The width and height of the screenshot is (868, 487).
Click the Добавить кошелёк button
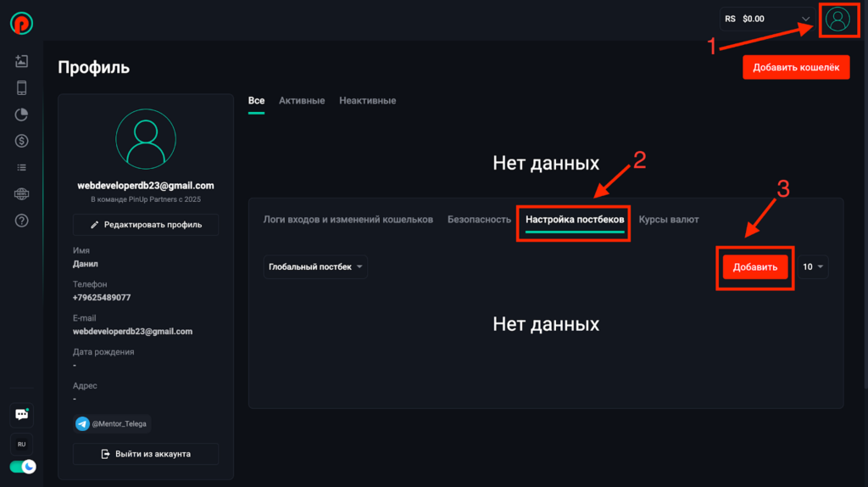[796, 67]
